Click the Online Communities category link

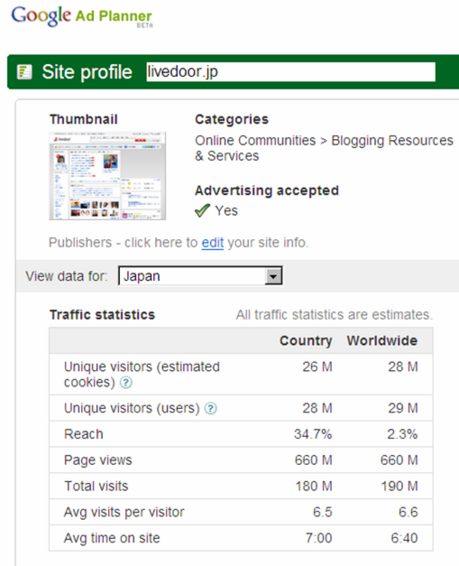pyautogui.click(x=255, y=140)
